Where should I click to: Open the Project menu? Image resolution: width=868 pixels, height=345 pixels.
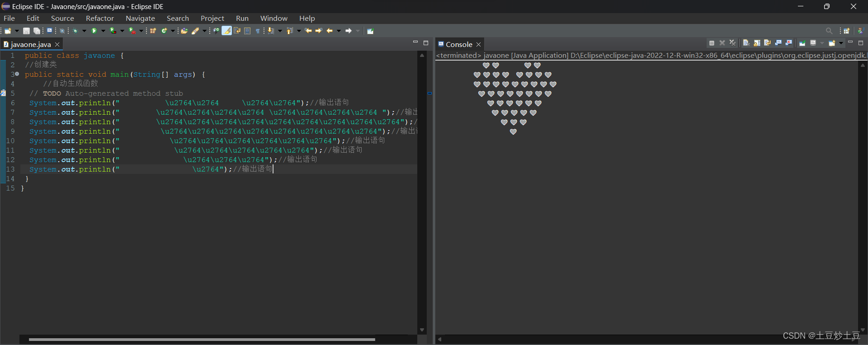point(212,18)
